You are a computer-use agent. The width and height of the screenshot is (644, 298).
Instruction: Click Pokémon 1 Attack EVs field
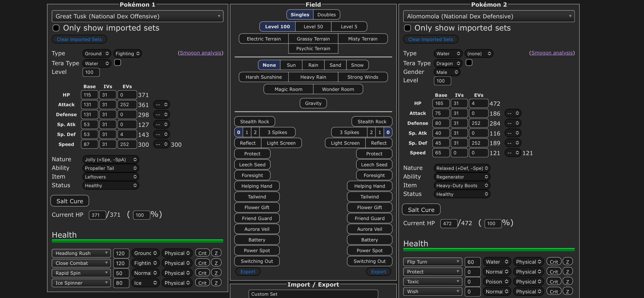[x=127, y=104]
